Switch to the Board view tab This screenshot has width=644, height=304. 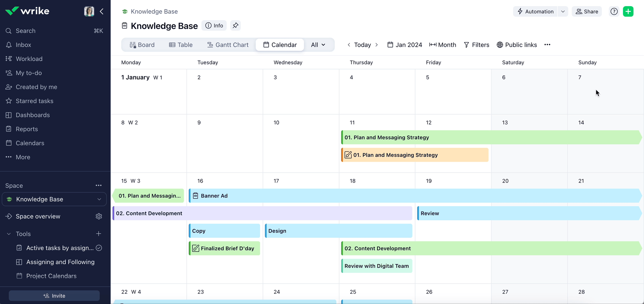click(x=142, y=45)
